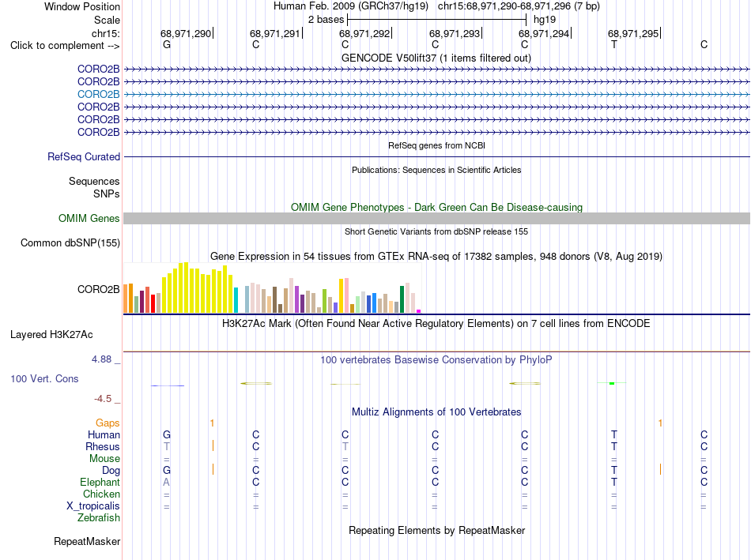Click the small magenta bar ending the GTEx chart

coord(419,311)
